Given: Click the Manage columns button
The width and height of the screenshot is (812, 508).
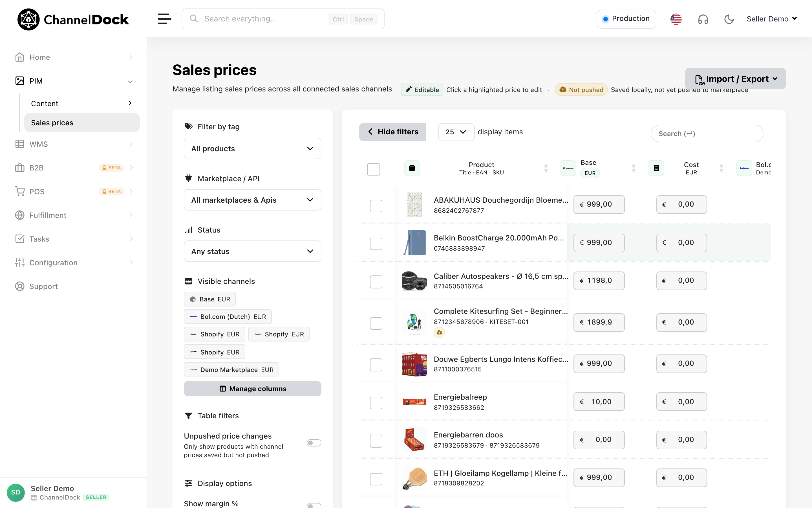Looking at the screenshot, I should [252, 389].
